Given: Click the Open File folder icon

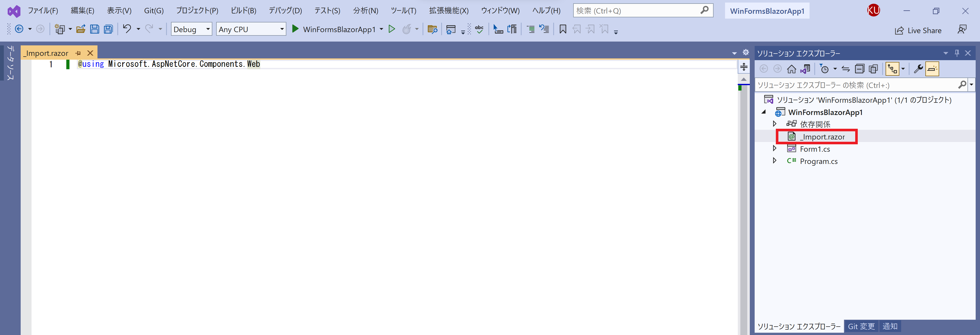Looking at the screenshot, I should 81,29.
